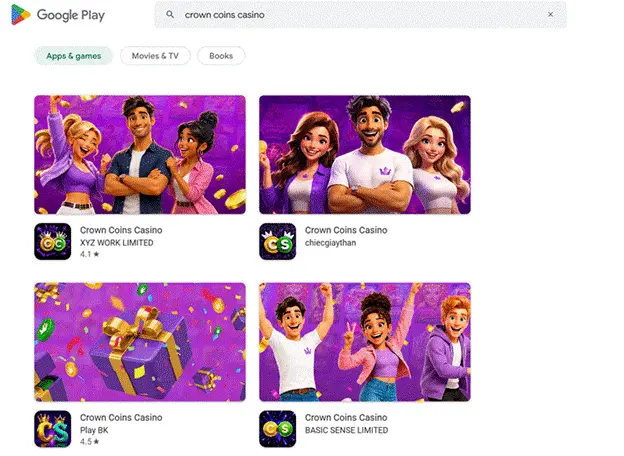Open Crown Coins Casino title above BASIC SENSE LIMITED
The height and width of the screenshot is (456, 624).
coord(346,417)
